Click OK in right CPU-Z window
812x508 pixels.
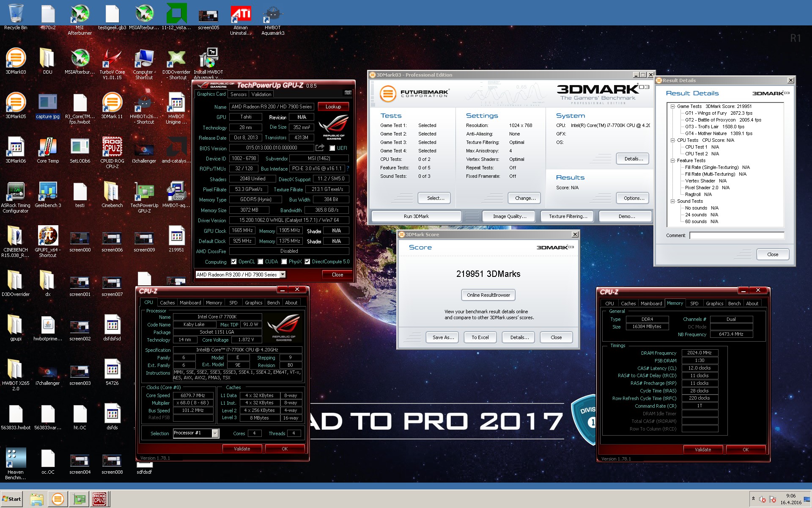(745, 450)
